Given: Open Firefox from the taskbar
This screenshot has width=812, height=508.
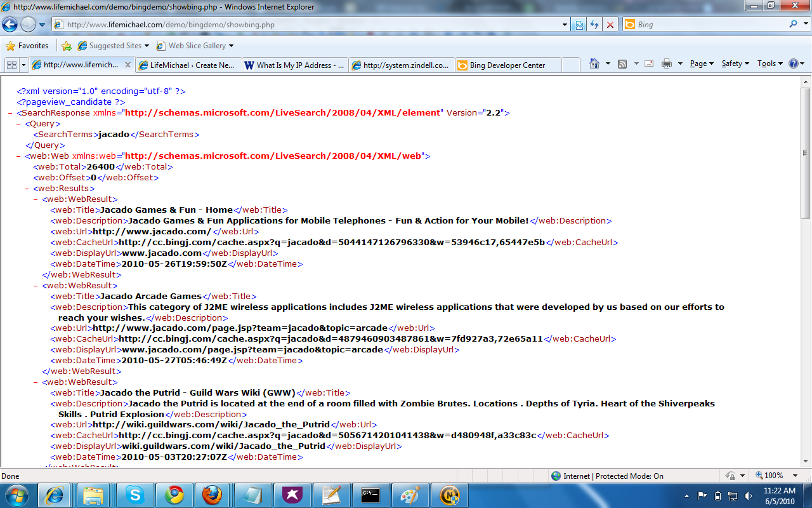Looking at the screenshot, I should coord(213,495).
